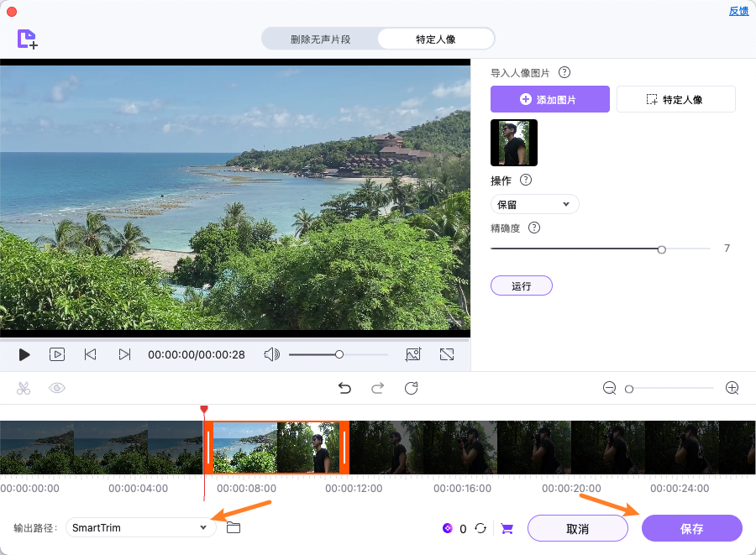
Task: Open the 反馈 feedback link
Action: pos(738,10)
